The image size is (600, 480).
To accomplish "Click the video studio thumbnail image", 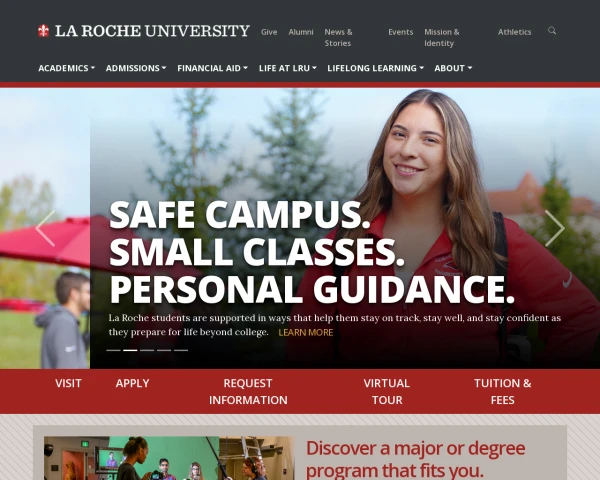I will pos(169,458).
